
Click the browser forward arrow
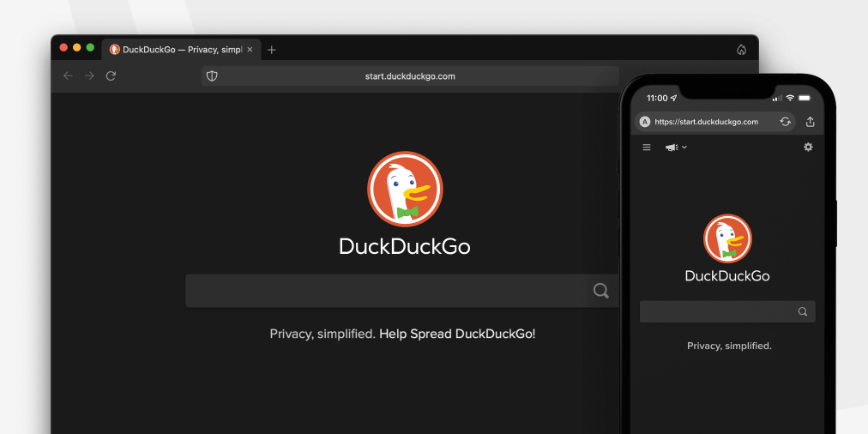click(x=89, y=75)
